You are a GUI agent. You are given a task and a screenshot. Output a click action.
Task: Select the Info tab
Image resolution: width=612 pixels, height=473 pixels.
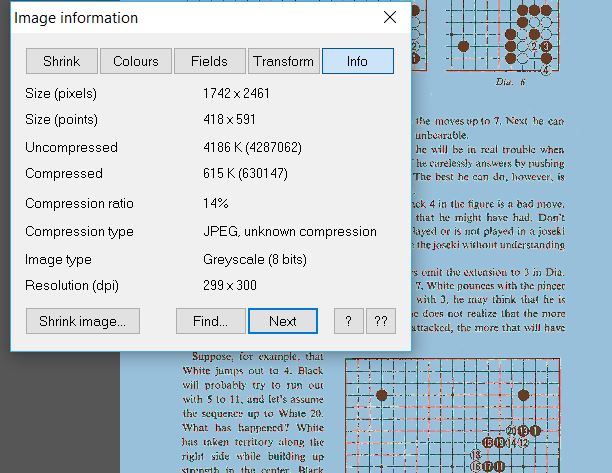[x=357, y=61]
